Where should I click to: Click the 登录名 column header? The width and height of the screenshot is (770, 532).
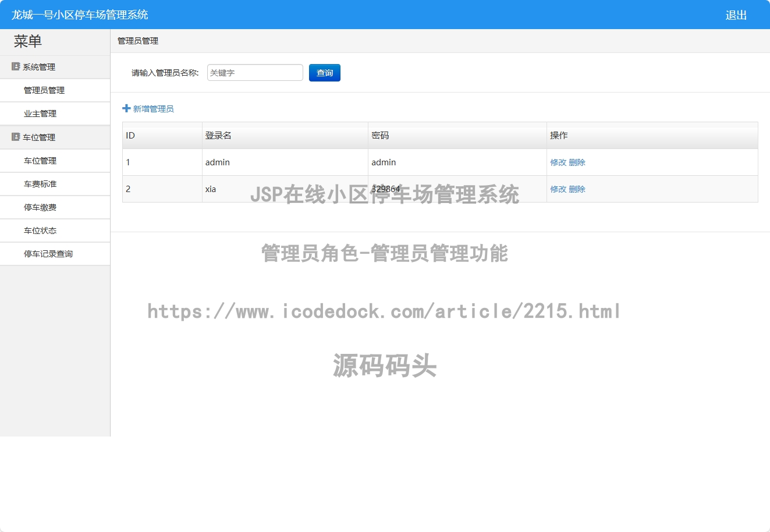click(x=285, y=136)
